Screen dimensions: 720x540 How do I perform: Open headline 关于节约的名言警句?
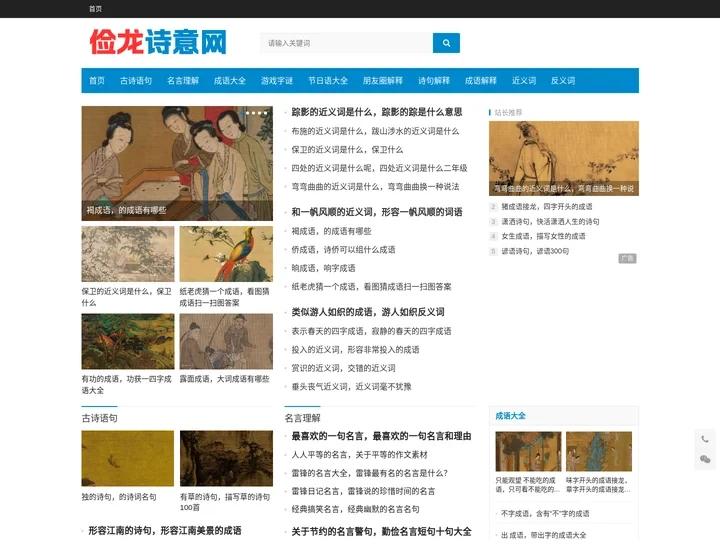click(x=381, y=532)
